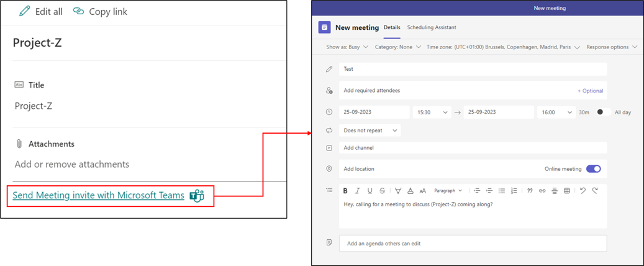Apply underline formatting in meeting editor
Screen dimensions: 644x266
coord(370,191)
